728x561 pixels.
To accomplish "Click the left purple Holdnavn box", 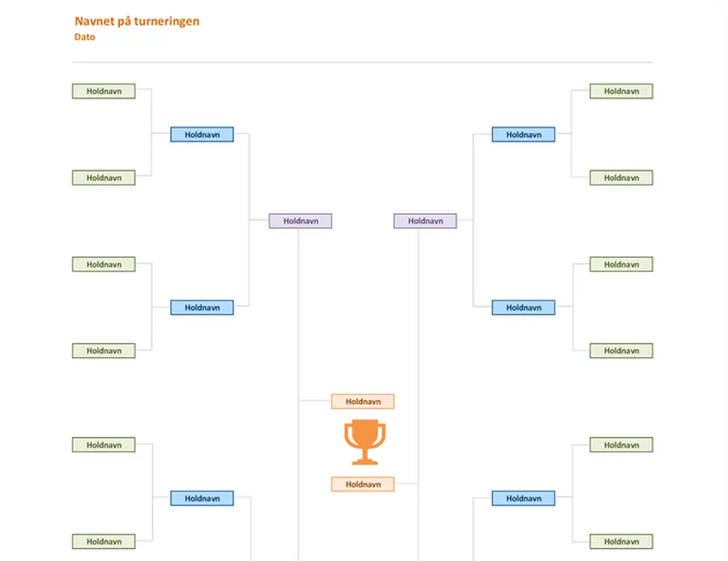I will pos(300,221).
